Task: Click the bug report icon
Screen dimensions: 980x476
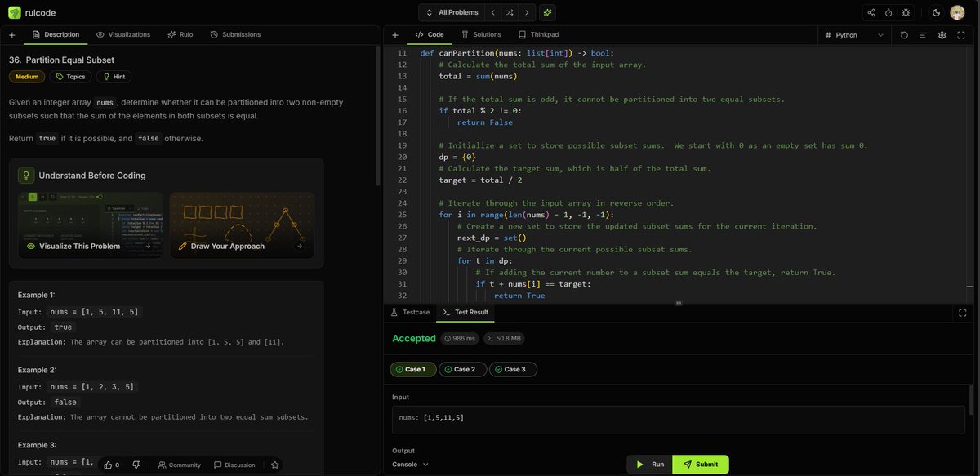Action: [x=906, y=12]
